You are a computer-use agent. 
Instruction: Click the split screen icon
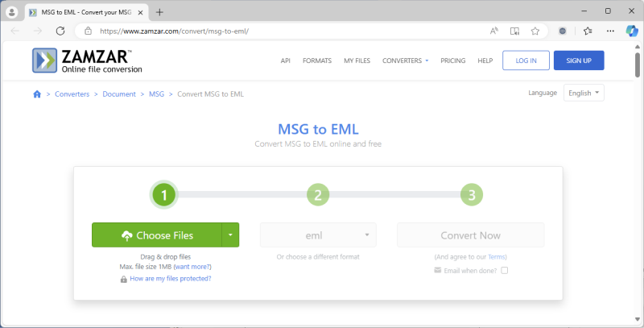click(514, 31)
